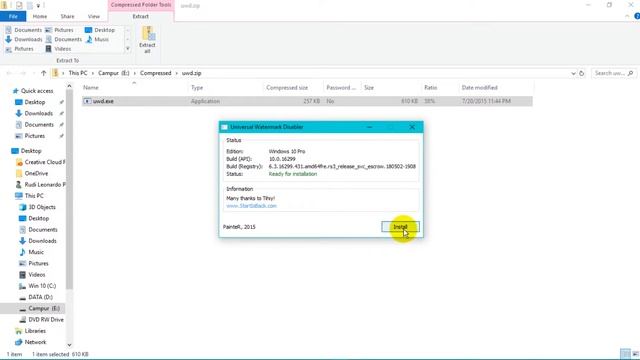Open Quick Access Toolbar customize dropdown
Screen dimensions: 640x360
[x=38, y=6]
